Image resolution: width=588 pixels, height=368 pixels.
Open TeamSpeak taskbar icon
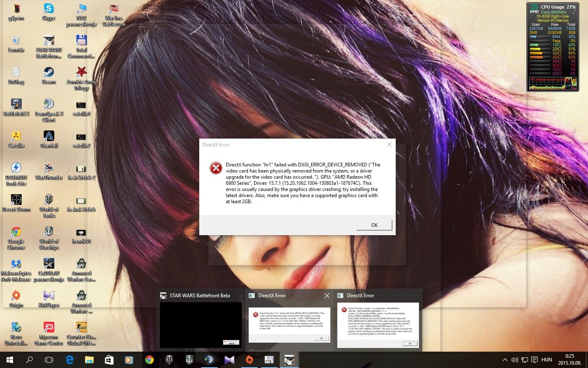pyautogui.click(x=209, y=360)
